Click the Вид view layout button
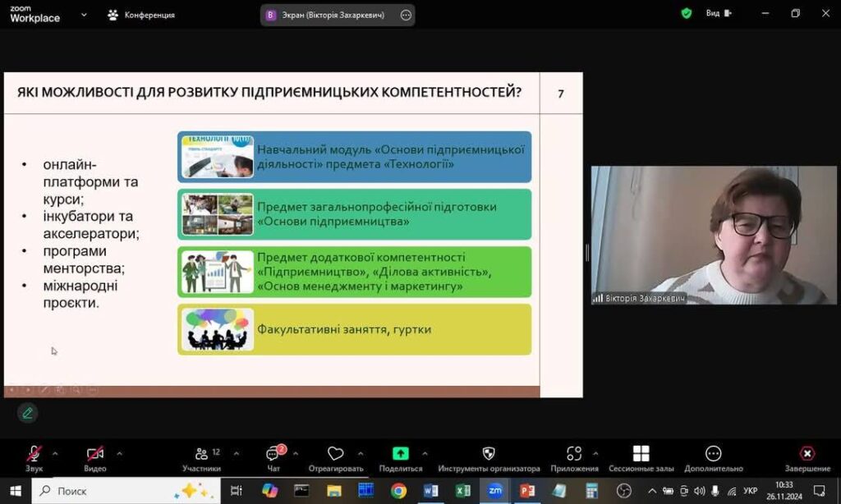This screenshot has width=841, height=504. click(x=718, y=14)
